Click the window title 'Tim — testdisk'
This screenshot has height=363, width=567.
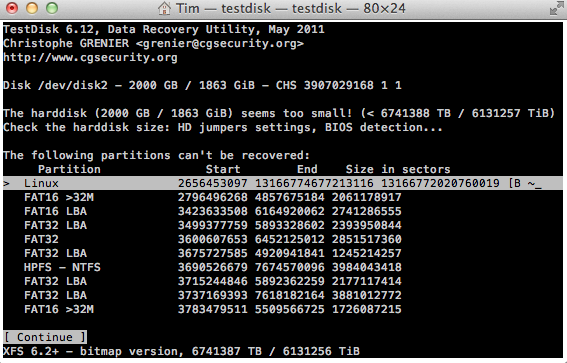[x=291, y=8]
